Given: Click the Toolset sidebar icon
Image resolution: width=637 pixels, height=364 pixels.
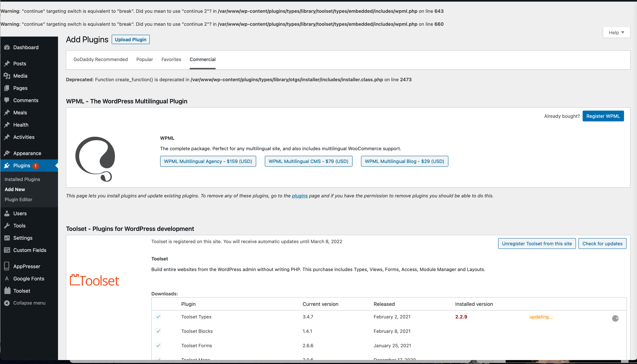Looking at the screenshot, I should pos(7,291).
